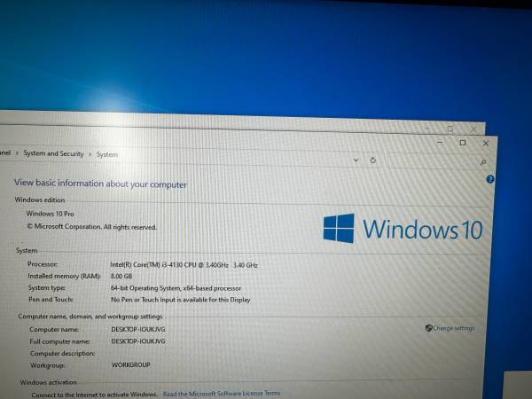Expand the arrow before System and Security
Screen dimensions: 532x399
17,153
